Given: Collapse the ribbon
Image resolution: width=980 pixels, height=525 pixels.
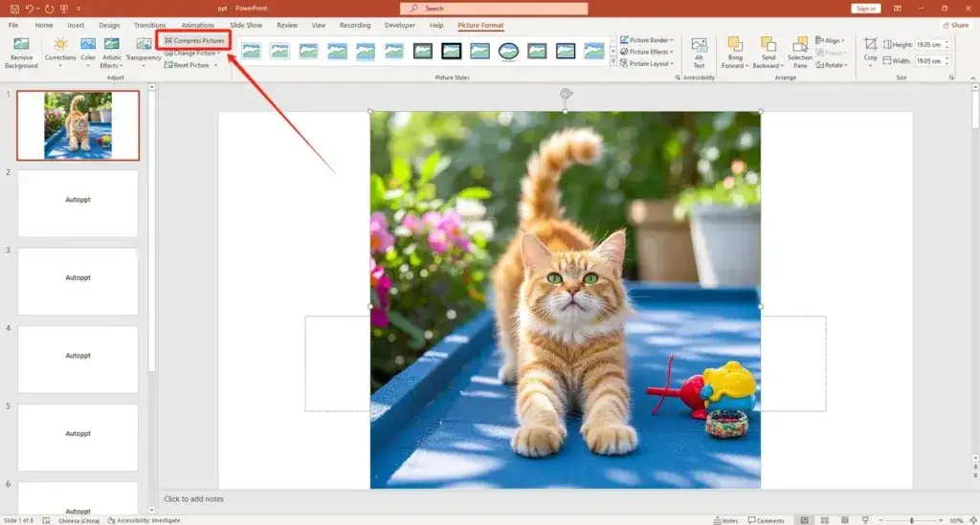Looking at the screenshot, I should [x=972, y=78].
